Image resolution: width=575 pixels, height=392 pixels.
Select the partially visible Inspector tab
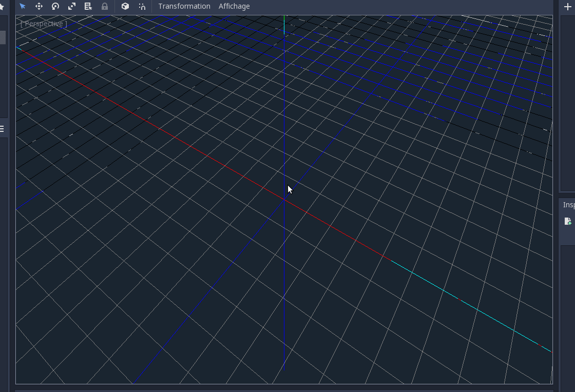click(x=569, y=205)
